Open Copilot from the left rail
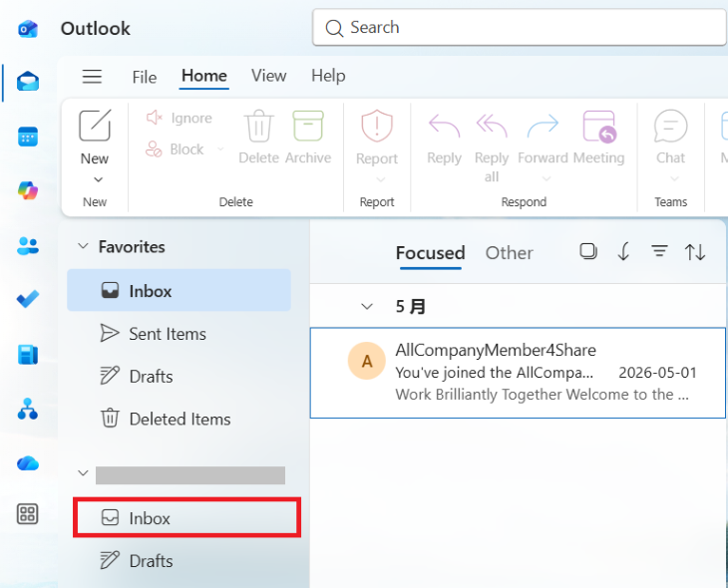Image resolution: width=728 pixels, height=588 pixels. [x=28, y=190]
